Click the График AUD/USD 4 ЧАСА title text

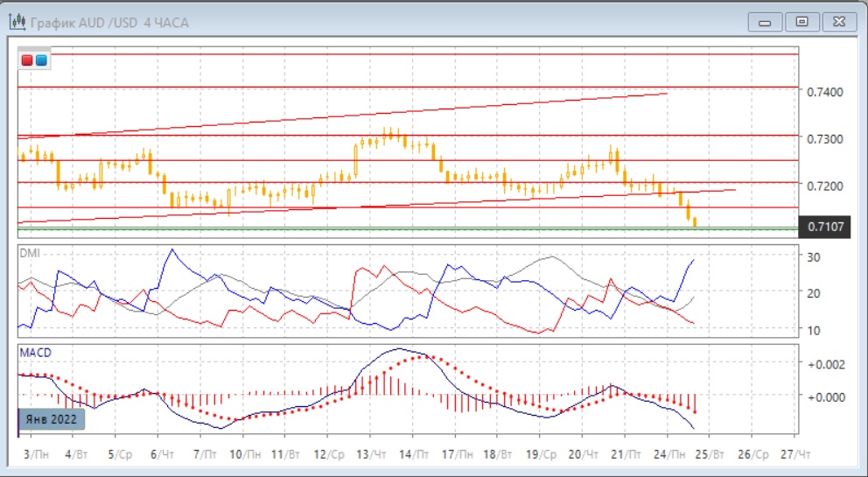tap(109, 22)
